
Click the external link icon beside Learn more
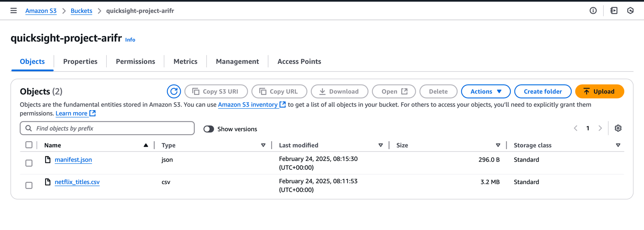[93, 113]
